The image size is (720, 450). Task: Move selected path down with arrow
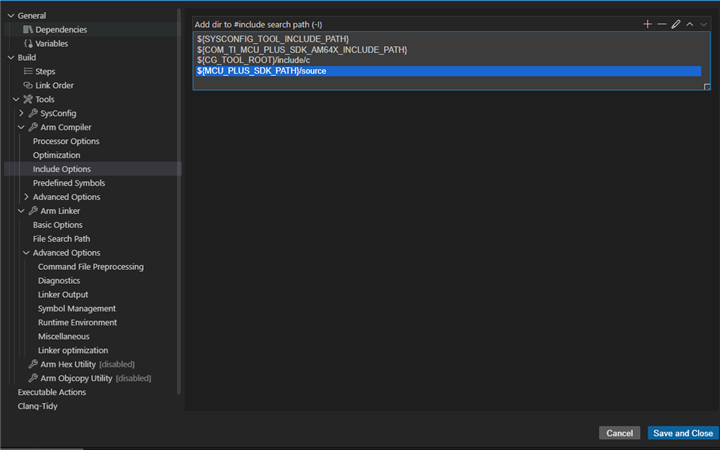coord(703,24)
